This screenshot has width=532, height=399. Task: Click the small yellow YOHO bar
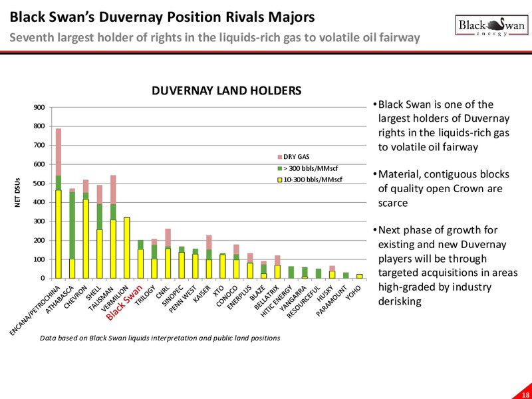click(360, 276)
